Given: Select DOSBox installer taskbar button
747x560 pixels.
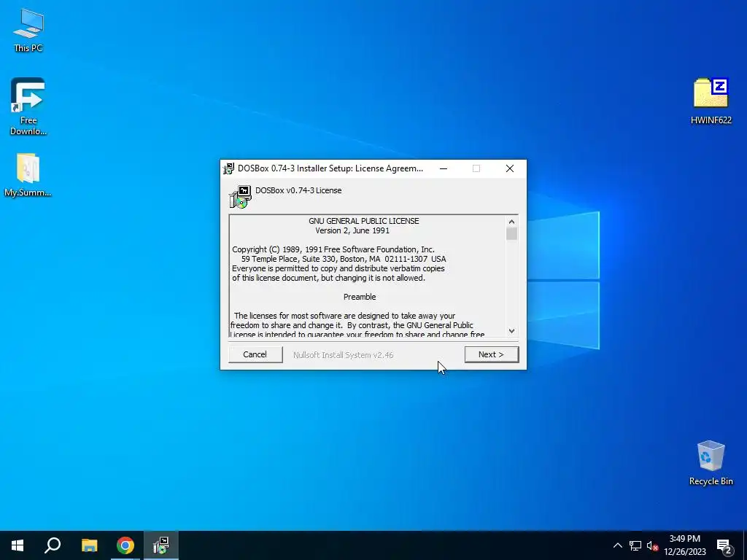Looking at the screenshot, I should pyautogui.click(x=161, y=545).
